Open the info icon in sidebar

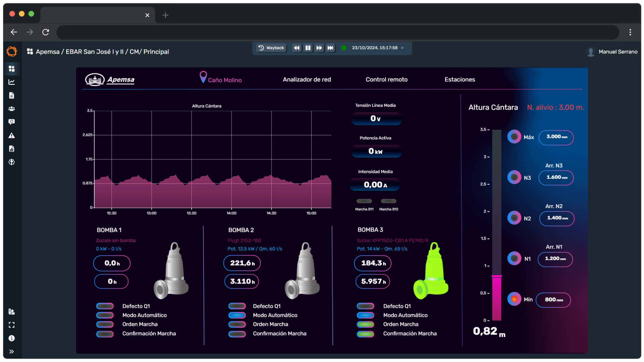click(x=12, y=338)
